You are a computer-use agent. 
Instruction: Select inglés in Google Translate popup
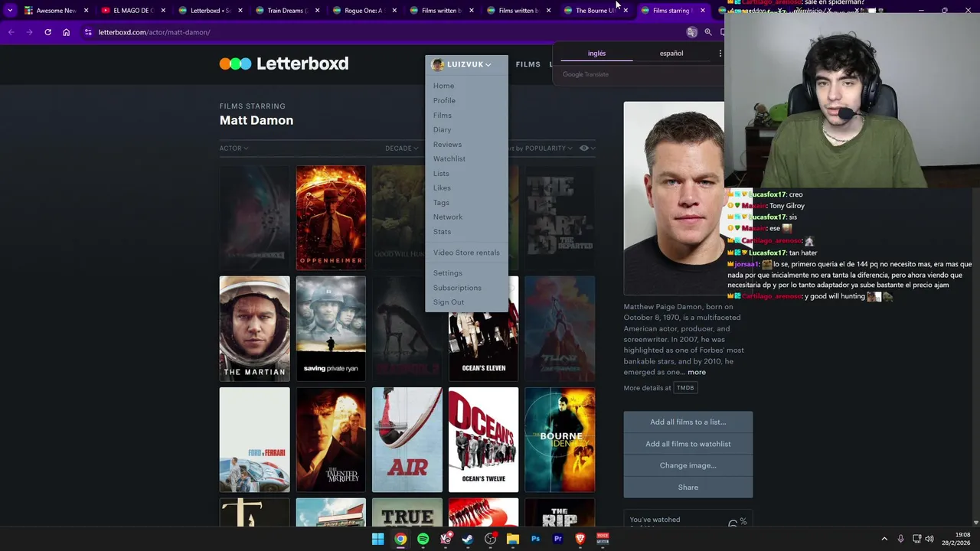click(596, 54)
